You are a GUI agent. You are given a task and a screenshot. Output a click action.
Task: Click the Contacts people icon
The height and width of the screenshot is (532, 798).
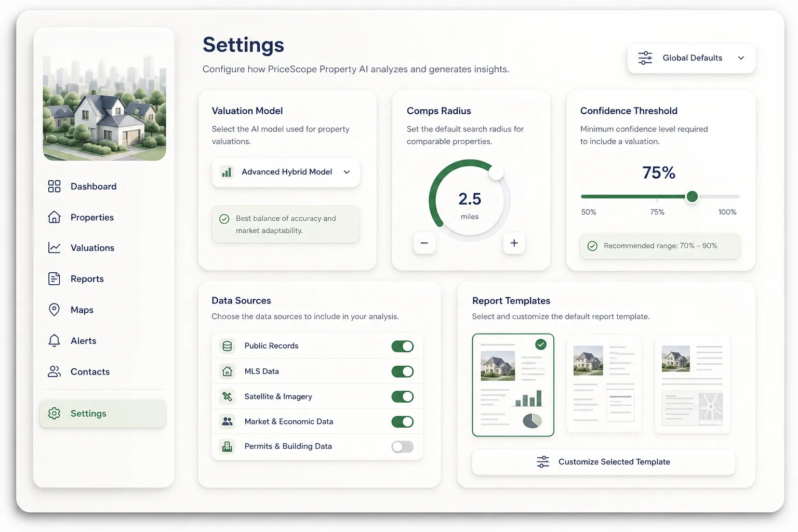click(x=54, y=371)
